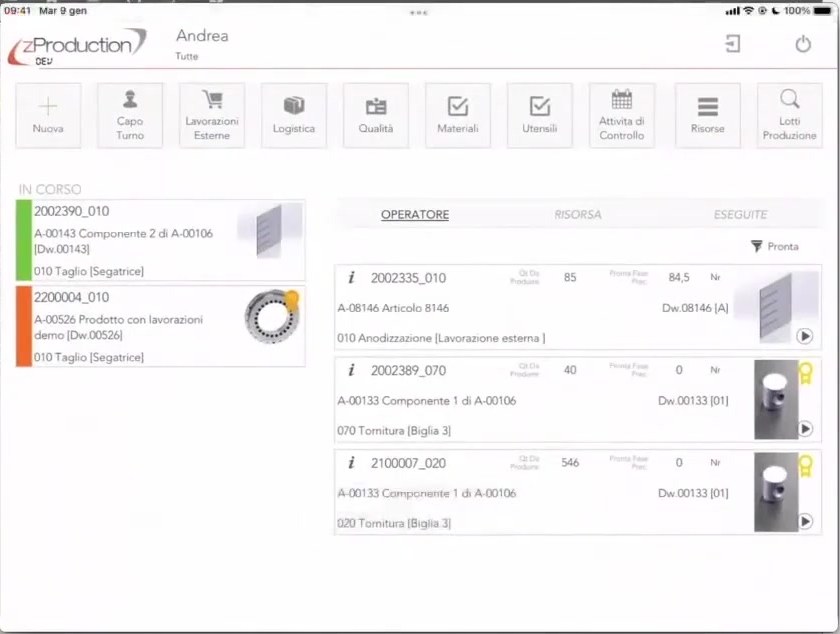Click quality ribbon badge on 2002389_070
The width and height of the screenshot is (840, 634).
[806, 373]
